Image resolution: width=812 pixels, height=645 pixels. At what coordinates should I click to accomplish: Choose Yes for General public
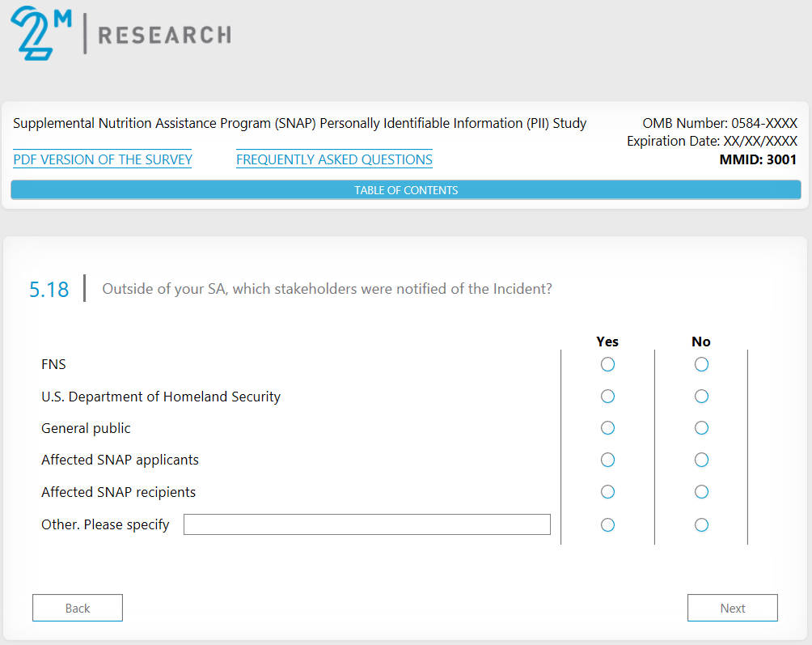tap(607, 428)
